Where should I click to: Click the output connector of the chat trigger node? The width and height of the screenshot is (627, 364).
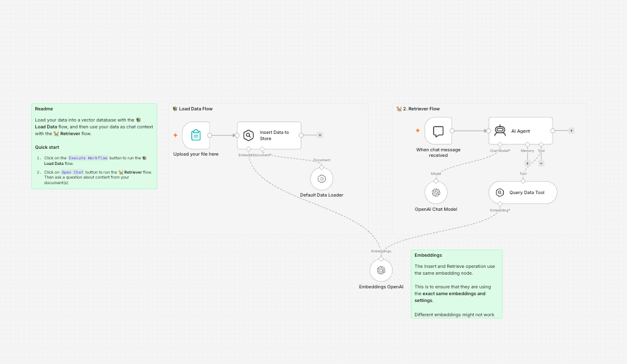452,131
